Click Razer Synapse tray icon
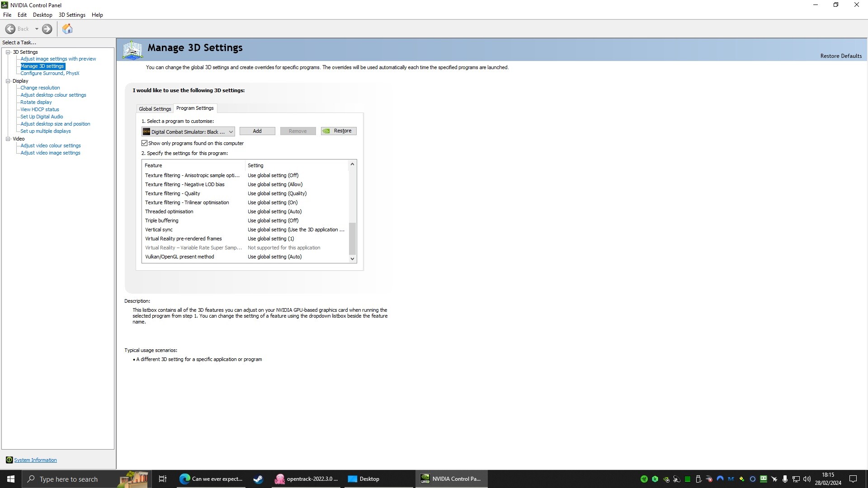Screen dimensions: 868x488 click(644, 479)
